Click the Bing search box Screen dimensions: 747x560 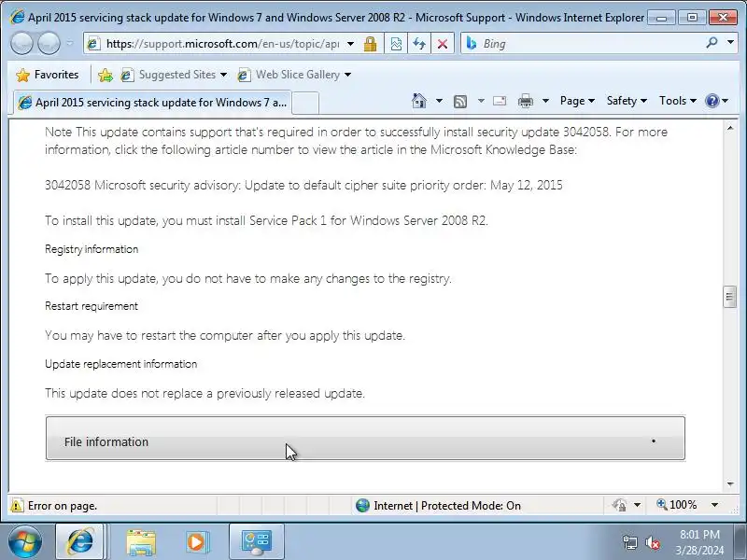click(581, 44)
